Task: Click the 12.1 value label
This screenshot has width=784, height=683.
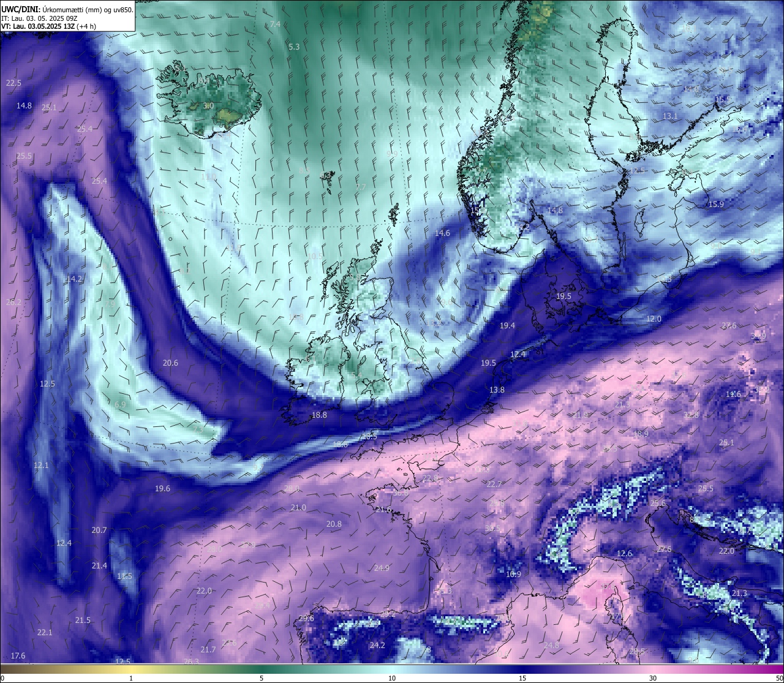Action: [41, 466]
